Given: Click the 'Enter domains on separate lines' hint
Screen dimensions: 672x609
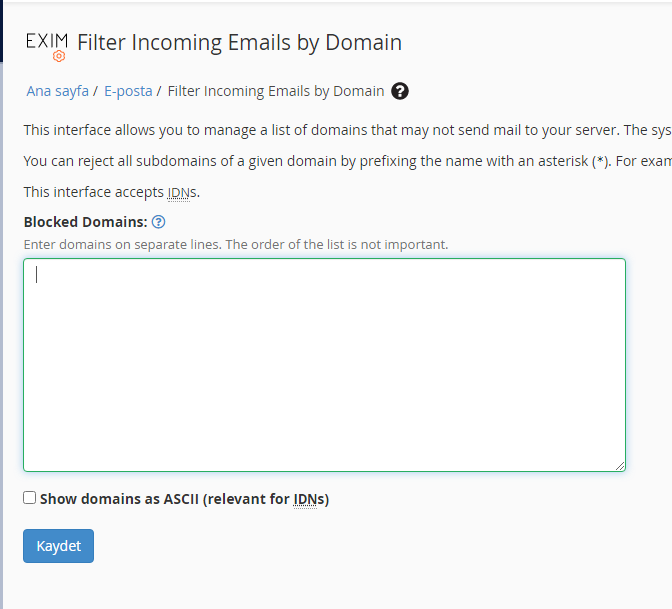Looking at the screenshot, I should (x=236, y=244).
